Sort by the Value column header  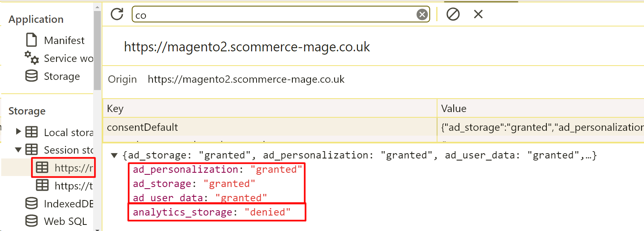point(540,108)
